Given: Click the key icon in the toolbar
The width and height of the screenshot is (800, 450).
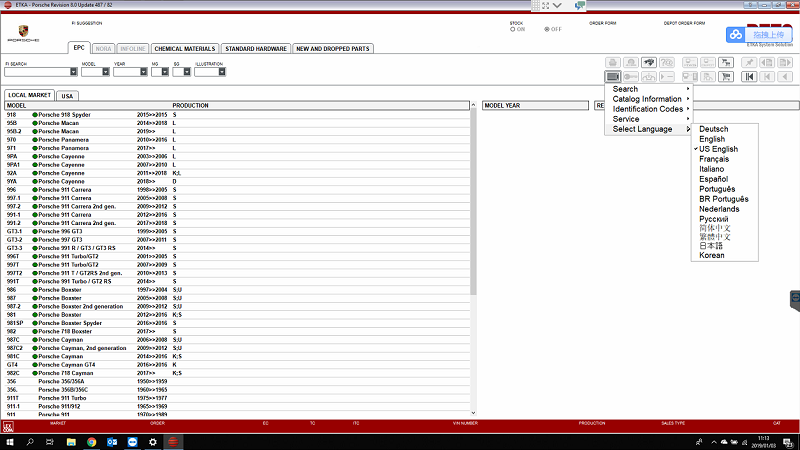Looking at the screenshot, I should (631, 77).
